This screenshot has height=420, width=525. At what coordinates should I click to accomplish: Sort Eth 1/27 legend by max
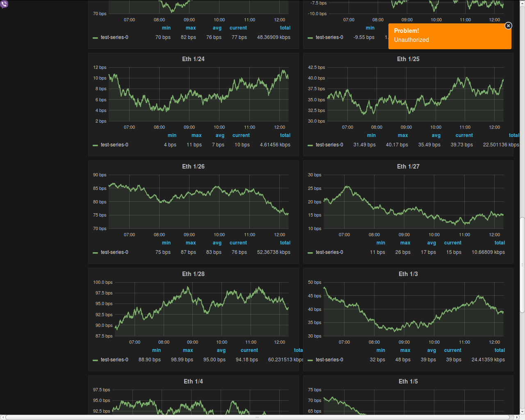tap(405, 243)
